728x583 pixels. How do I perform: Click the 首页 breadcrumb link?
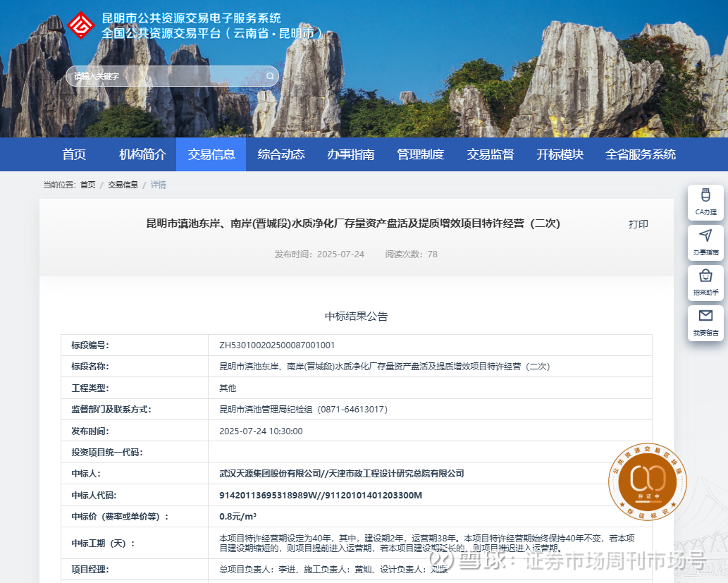click(88, 185)
